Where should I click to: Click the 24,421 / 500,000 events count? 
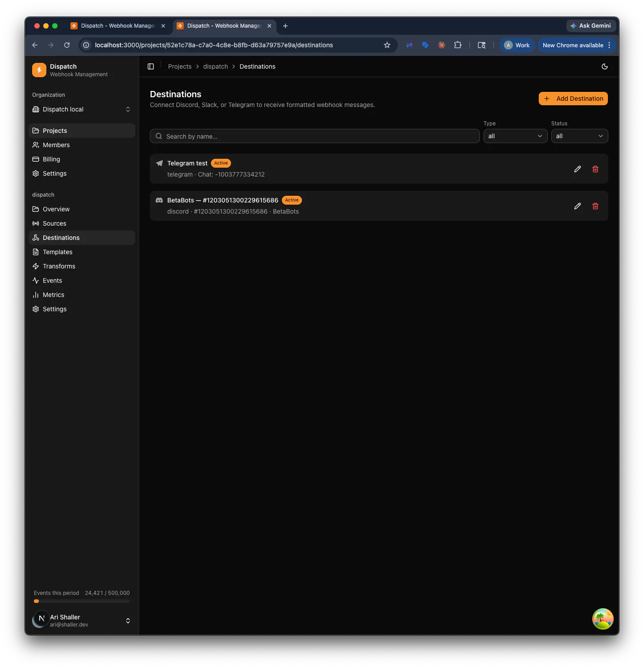tap(107, 593)
